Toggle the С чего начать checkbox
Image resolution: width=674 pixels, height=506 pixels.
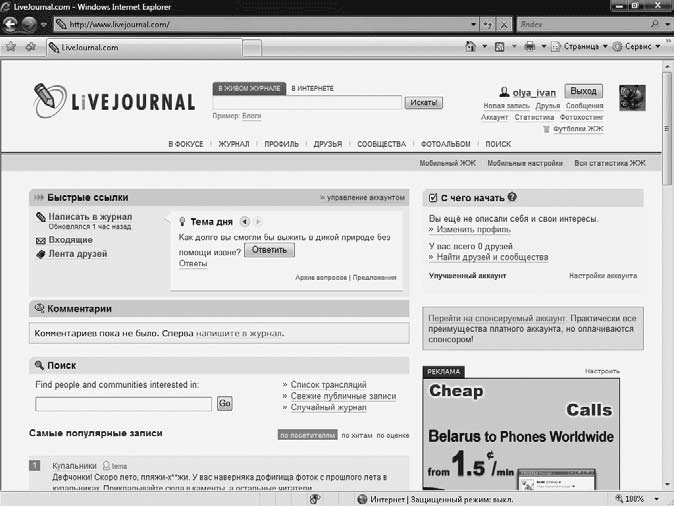(432, 198)
